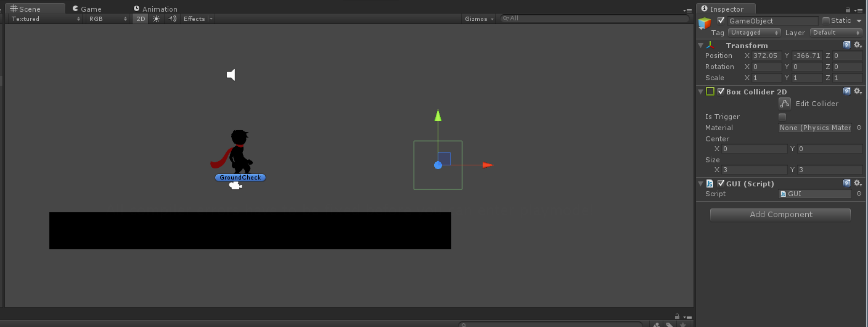The width and height of the screenshot is (868, 327).
Task: Click the Box Collider 2D green square icon
Action: pos(710,91)
